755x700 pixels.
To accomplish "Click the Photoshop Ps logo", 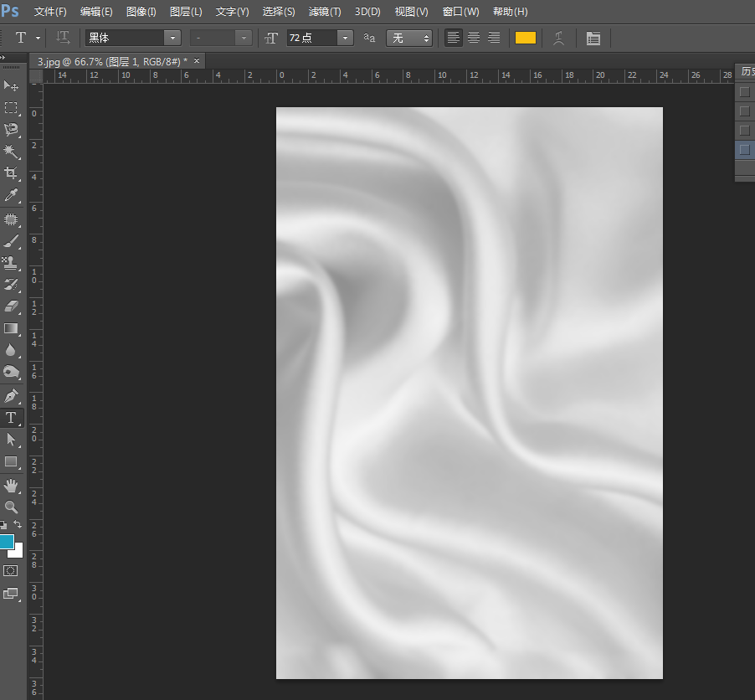I will click(10, 11).
